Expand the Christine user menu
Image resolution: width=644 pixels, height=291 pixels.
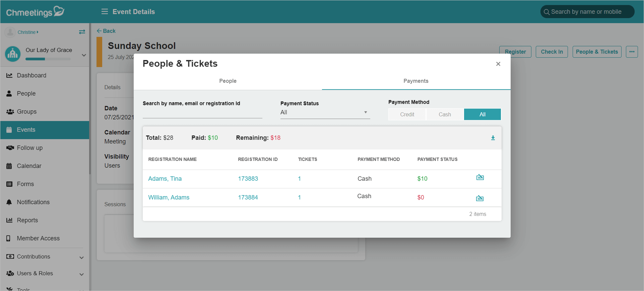[x=28, y=32]
